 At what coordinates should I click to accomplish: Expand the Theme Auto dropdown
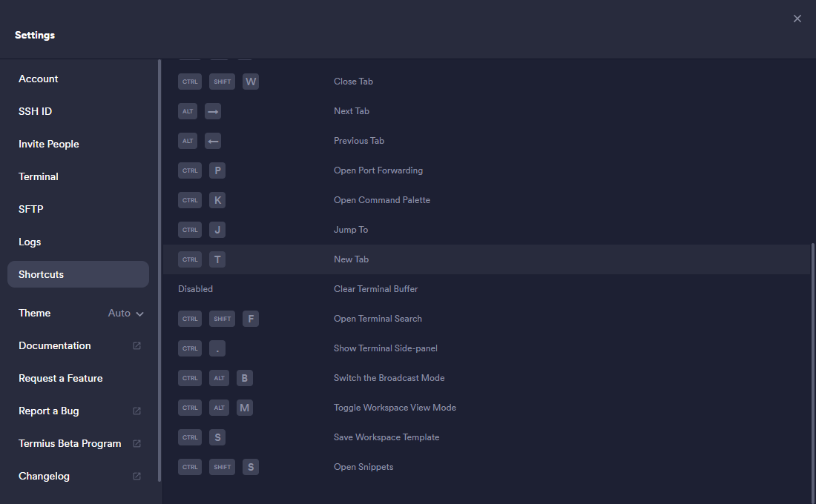(126, 313)
